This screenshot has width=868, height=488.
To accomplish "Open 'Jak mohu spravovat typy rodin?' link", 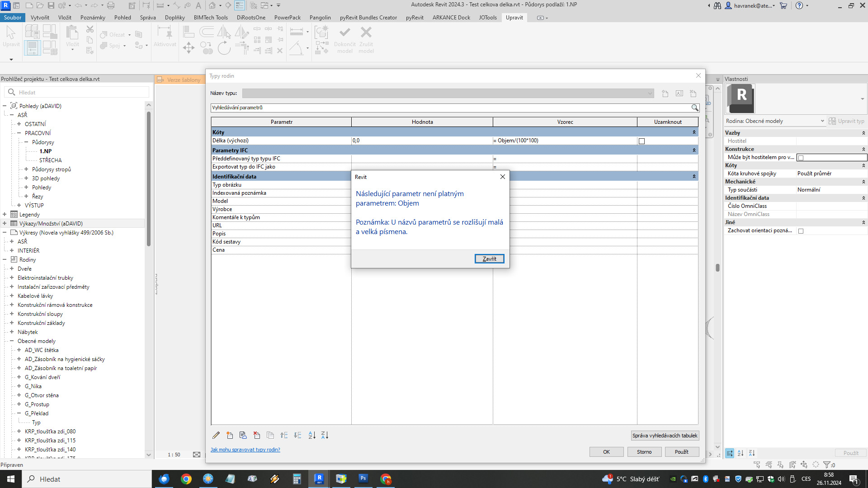I will click(245, 450).
